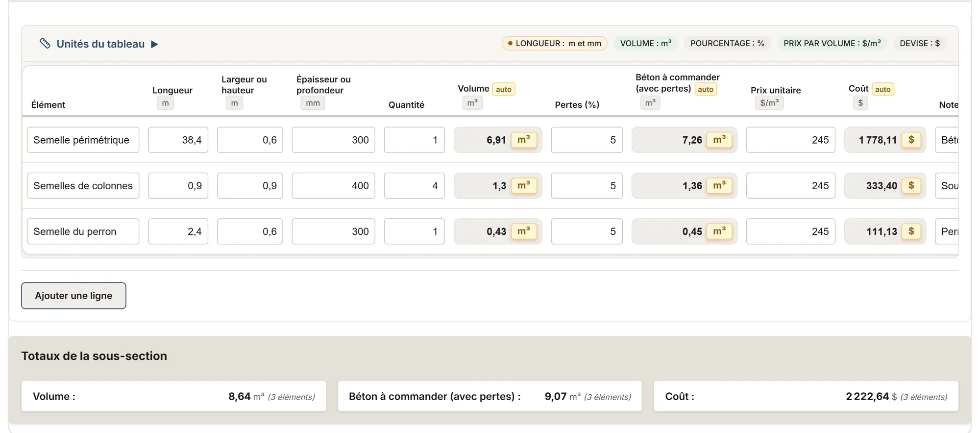980x433 pixels.
Task: Click the Quantité field showing 4
Action: coord(414,185)
